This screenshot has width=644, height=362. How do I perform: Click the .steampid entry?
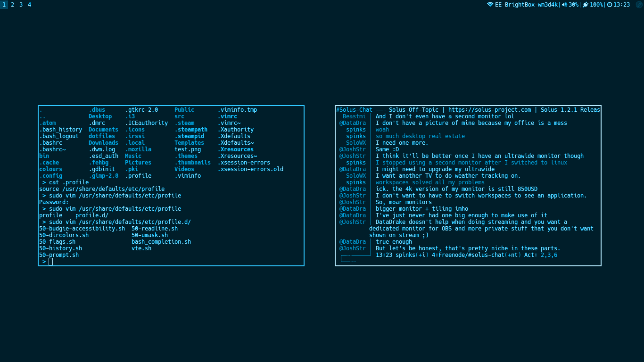[x=189, y=136]
